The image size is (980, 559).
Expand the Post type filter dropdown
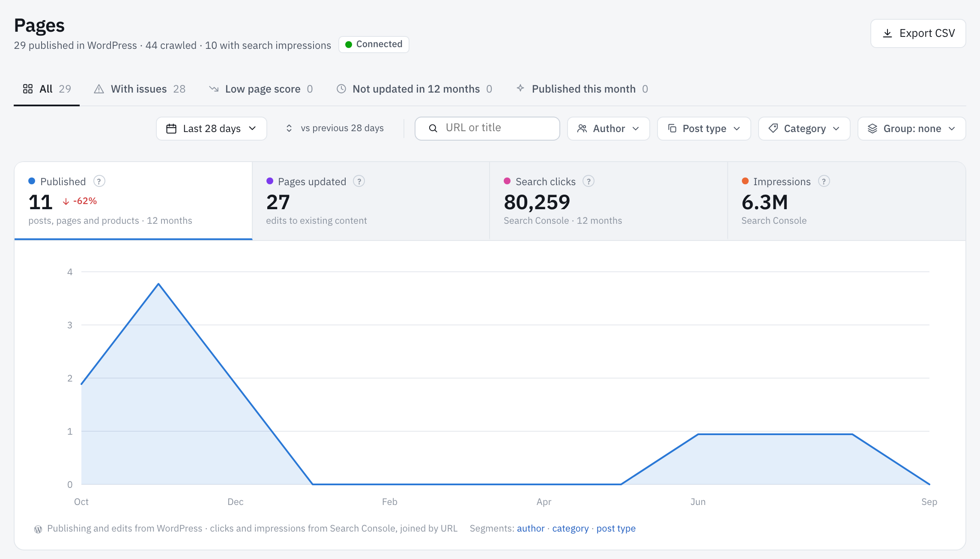coord(704,129)
